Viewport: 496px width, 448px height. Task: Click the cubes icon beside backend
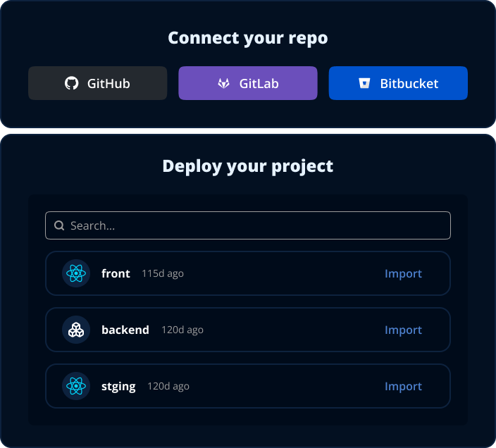coord(76,330)
